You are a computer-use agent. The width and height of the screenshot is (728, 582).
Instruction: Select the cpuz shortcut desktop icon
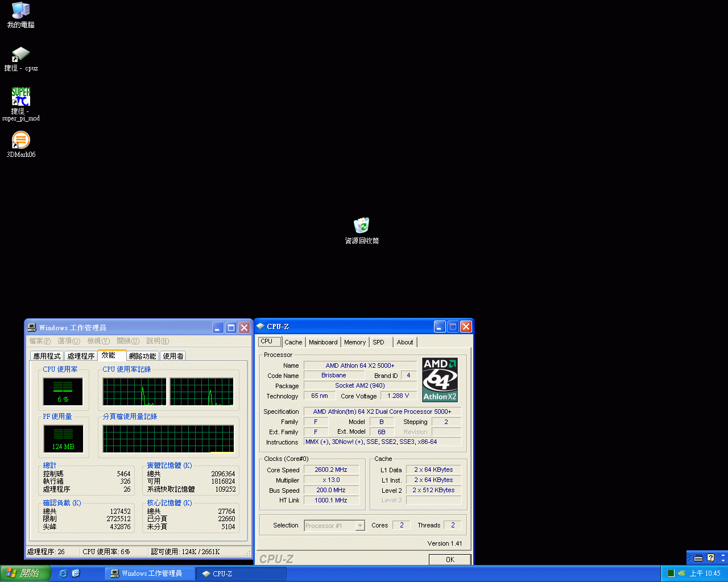point(21,59)
